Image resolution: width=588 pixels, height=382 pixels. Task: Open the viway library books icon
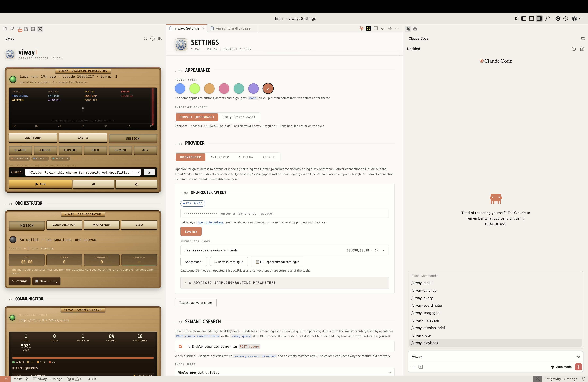pos(160,38)
